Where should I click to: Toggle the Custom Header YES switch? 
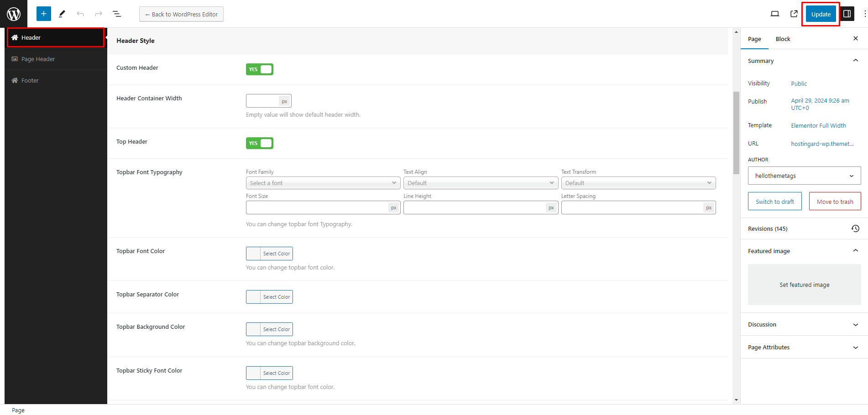click(x=260, y=69)
